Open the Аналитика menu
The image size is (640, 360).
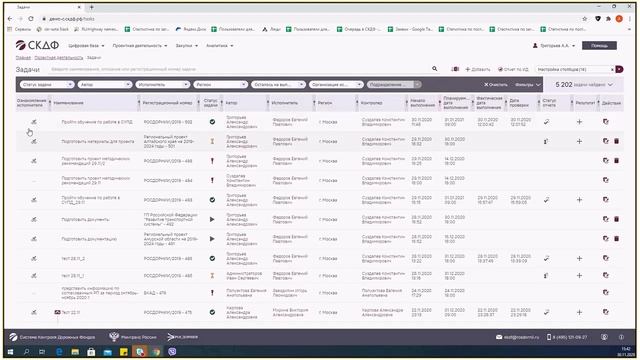(220, 46)
